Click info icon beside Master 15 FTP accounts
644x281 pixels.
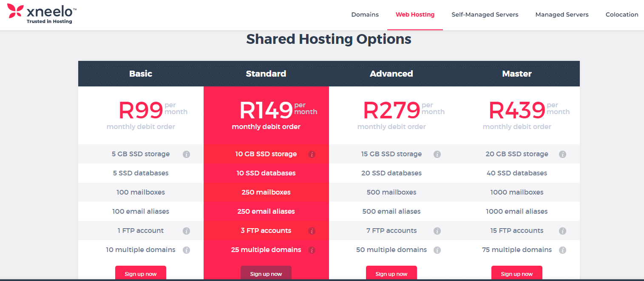(x=562, y=231)
